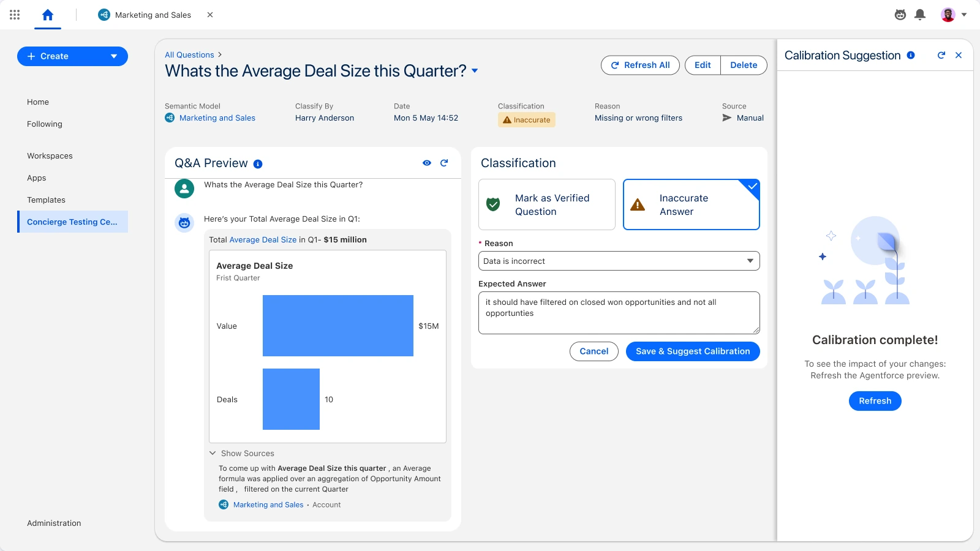Go to the Home tab icon
Viewport: 980px width, 551px height.
48,15
